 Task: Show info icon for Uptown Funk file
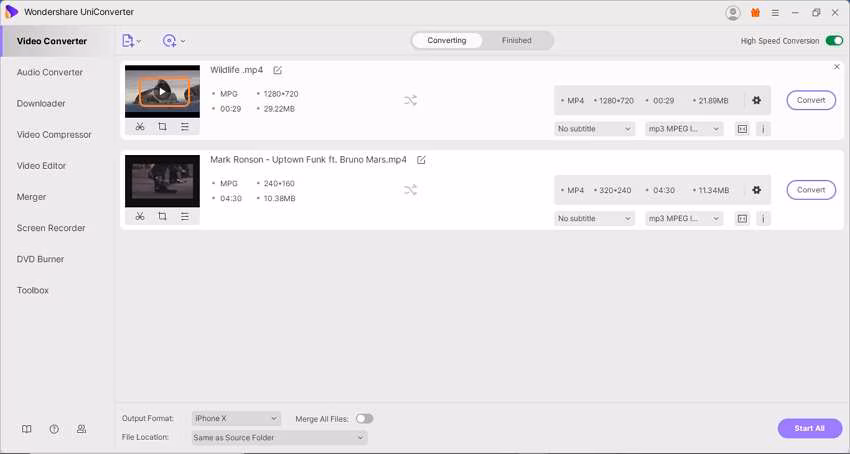[763, 219]
